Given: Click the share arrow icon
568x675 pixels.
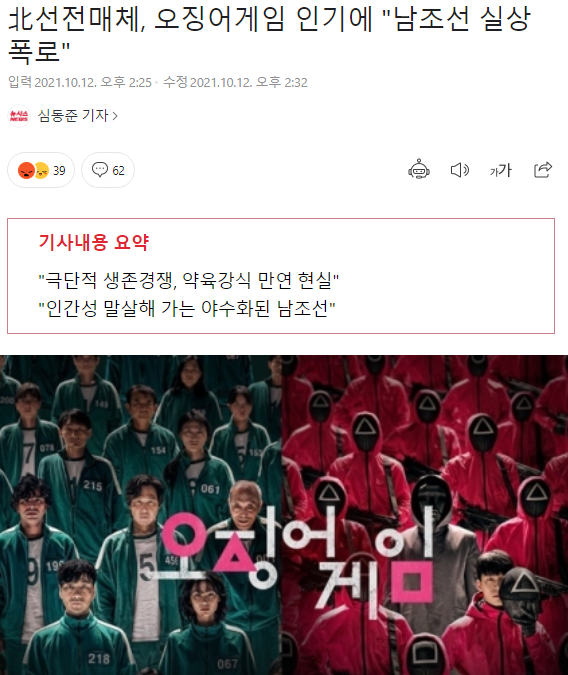Looking at the screenshot, I should click(543, 170).
